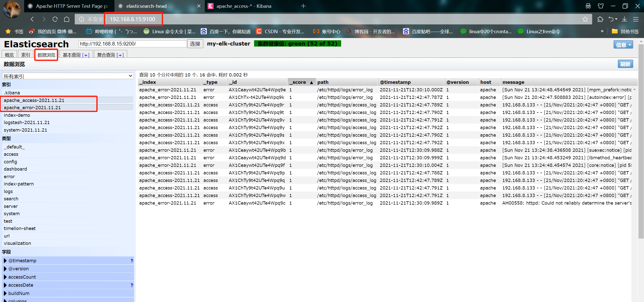Viewport: 644px width, 302px height.
Task: Click the cluster health green status
Action: click(297, 44)
